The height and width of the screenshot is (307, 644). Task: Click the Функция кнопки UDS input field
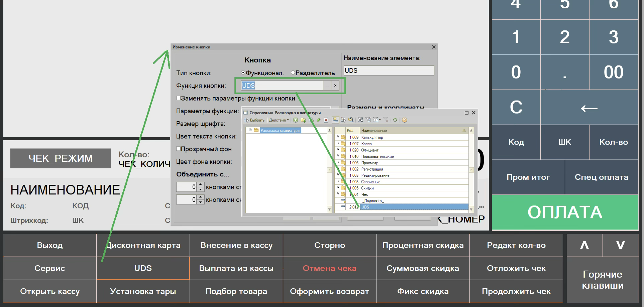coord(282,86)
